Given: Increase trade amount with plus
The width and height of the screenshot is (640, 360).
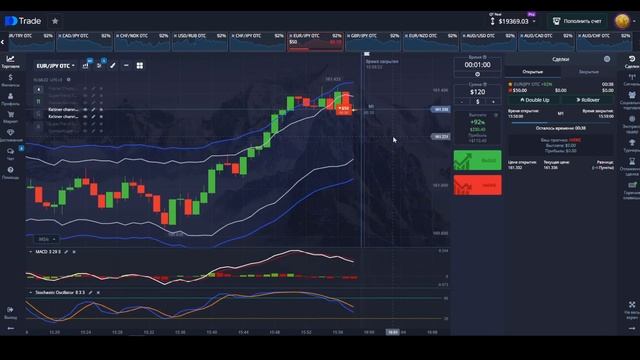Looking at the screenshot, I should tap(493, 101).
